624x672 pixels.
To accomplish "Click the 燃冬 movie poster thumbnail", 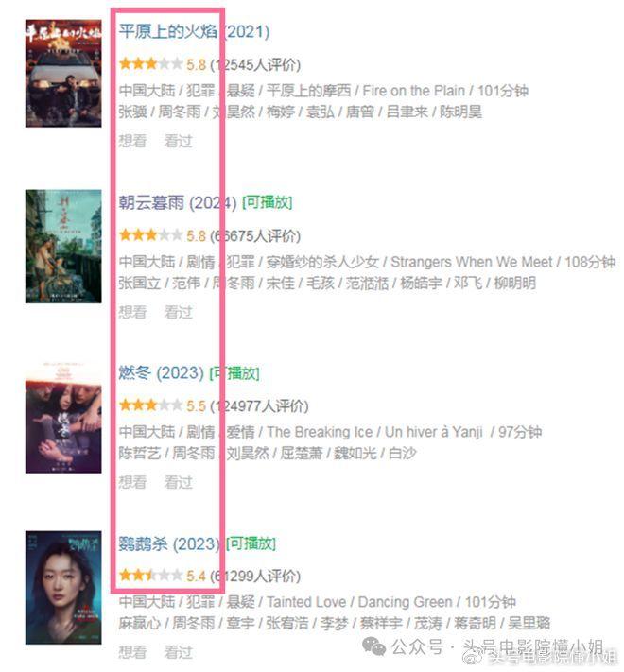I will tap(63, 418).
